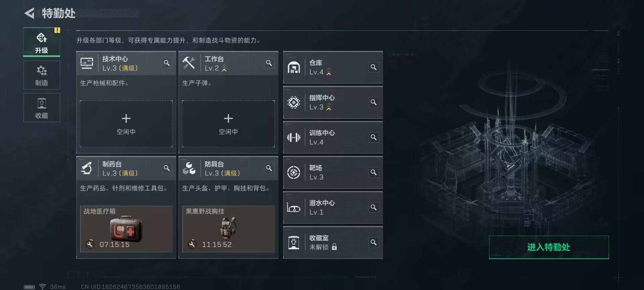Viewport: 644px width, 290px height.
Task: Open the 战地医疗箱 production item
Action: pyautogui.click(x=126, y=229)
